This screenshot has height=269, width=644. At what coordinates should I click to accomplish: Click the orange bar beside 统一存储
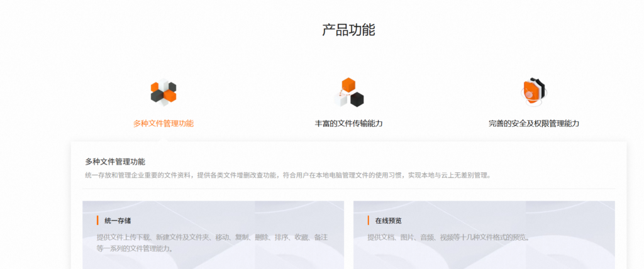point(97,221)
